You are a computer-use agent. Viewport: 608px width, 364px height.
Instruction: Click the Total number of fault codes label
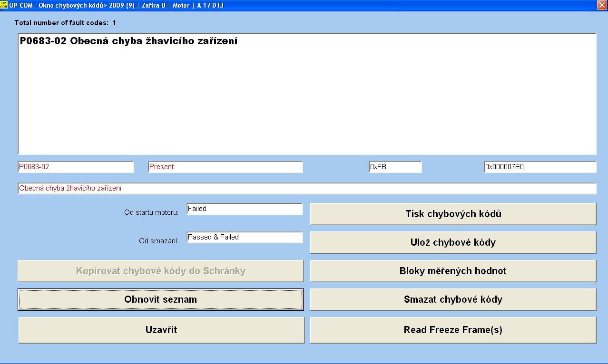(x=65, y=23)
